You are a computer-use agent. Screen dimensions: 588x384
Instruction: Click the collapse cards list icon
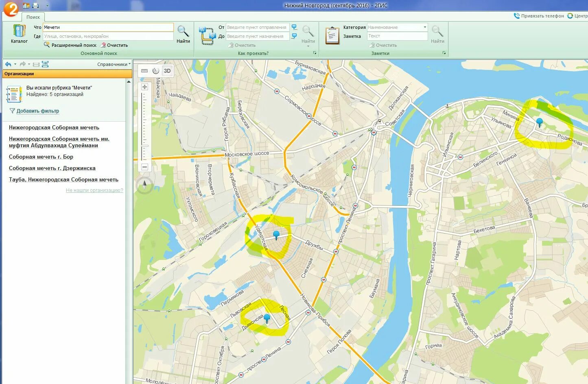point(36,64)
